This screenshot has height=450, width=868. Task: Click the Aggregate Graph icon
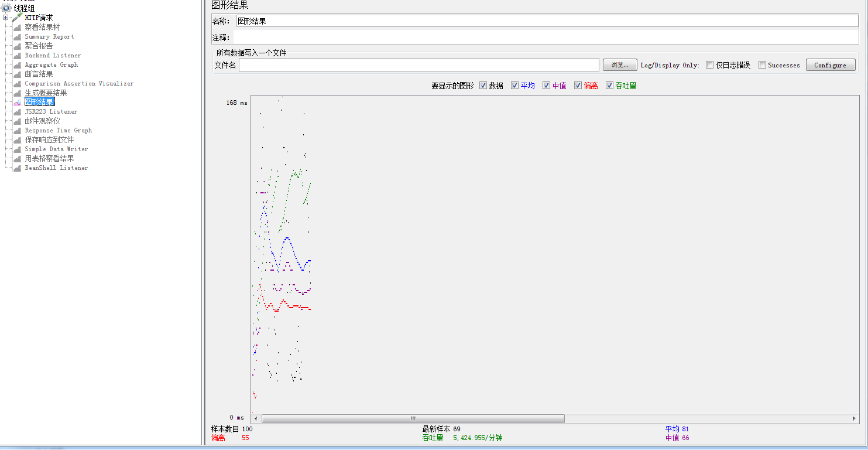point(18,65)
